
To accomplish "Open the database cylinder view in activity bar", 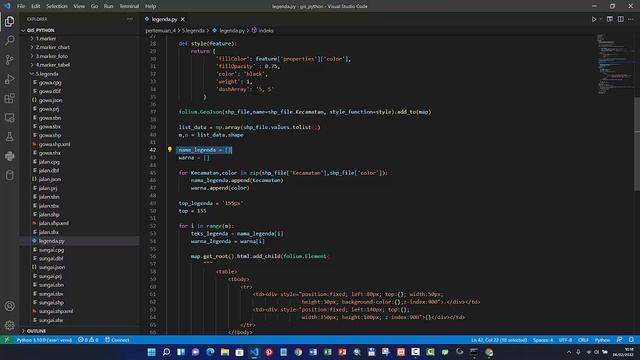I will pos(9,175).
